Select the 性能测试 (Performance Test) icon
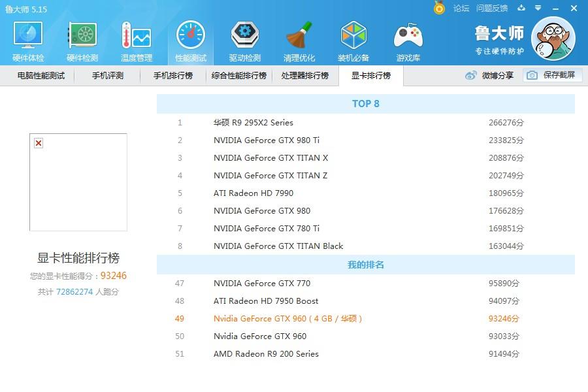The height and width of the screenshot is (392, 588). [x=190, y=39]
